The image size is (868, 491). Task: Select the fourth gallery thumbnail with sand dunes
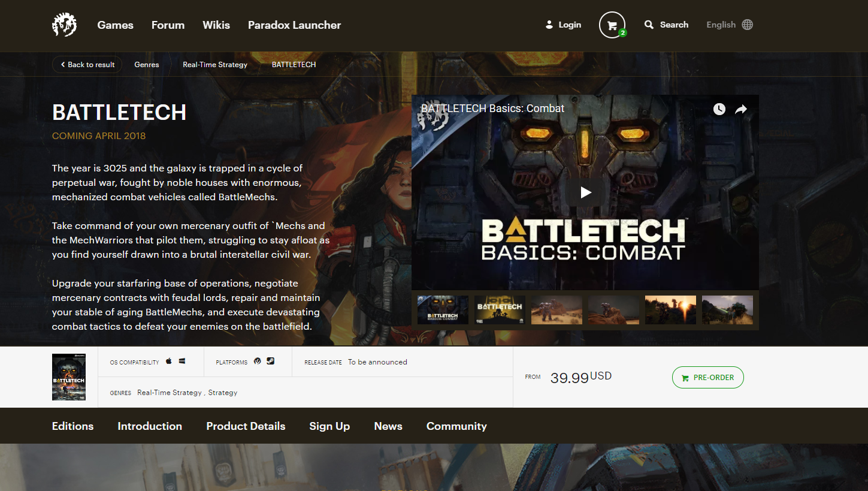pos(613,310)
